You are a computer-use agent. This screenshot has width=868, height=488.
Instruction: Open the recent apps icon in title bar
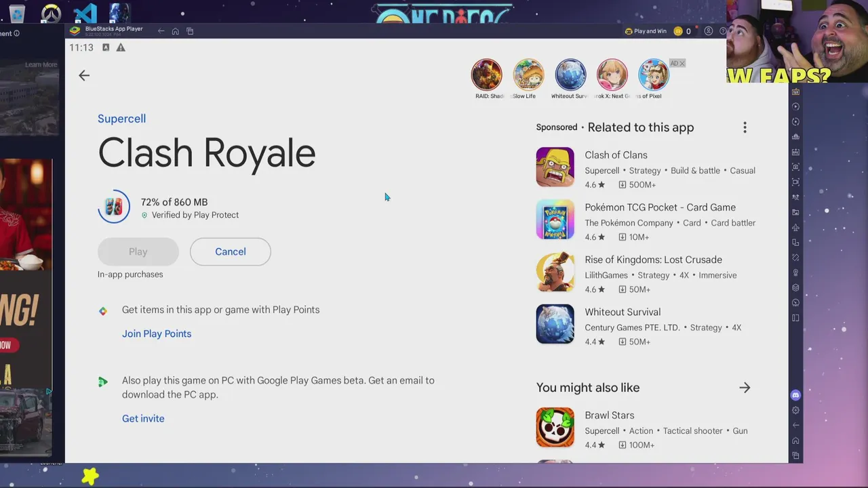(x=190, y=31)
